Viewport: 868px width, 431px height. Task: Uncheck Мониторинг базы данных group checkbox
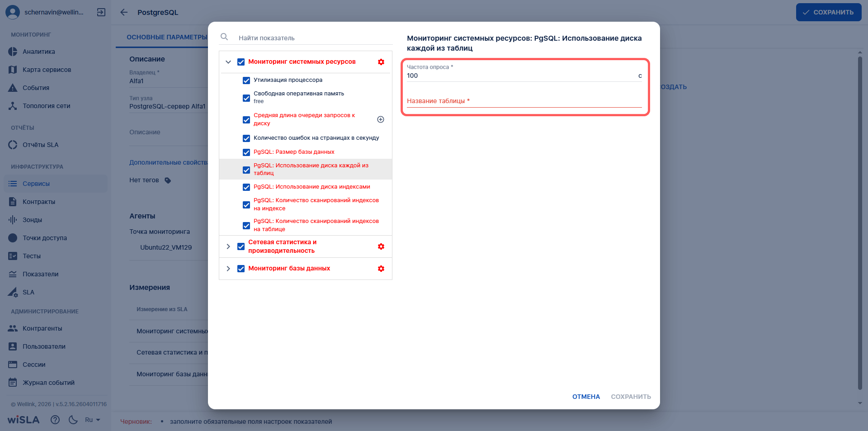point(241,269)
